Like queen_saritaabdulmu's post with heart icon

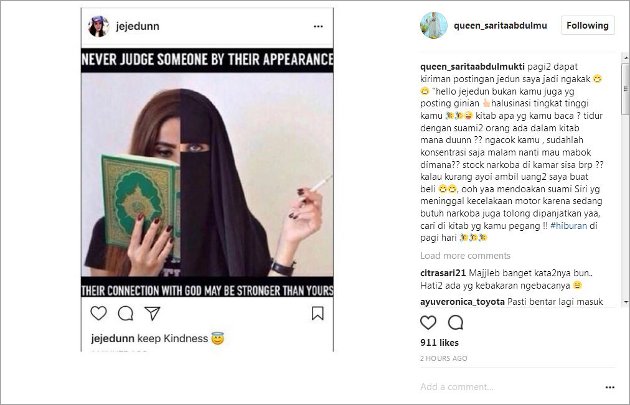click(428, 322)
